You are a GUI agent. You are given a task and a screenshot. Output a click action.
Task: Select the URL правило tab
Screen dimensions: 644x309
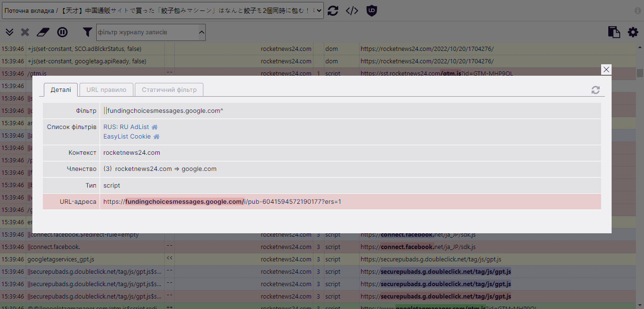pos(106,90)
